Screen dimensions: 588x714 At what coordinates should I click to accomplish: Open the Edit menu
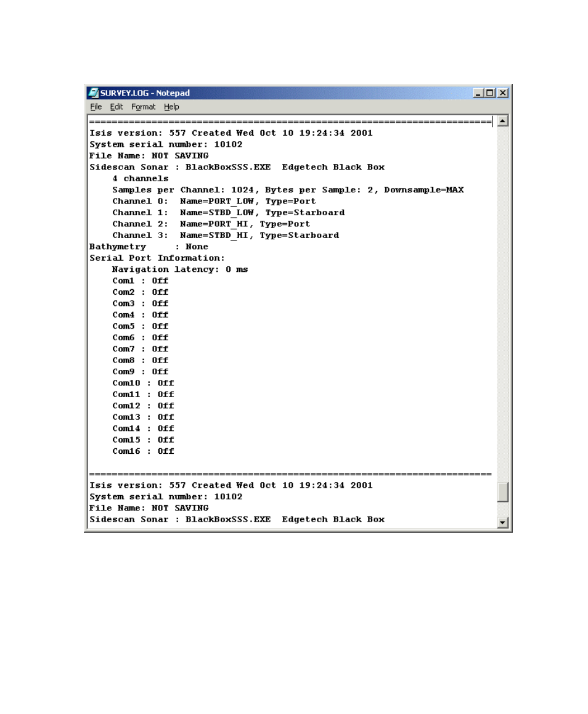click(116, 107)
